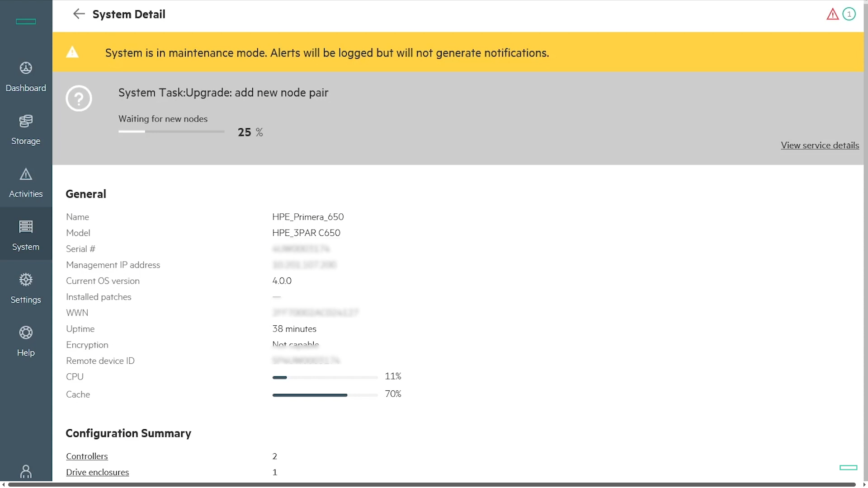Open the Activities triangle icon

(x=26, y=174)
